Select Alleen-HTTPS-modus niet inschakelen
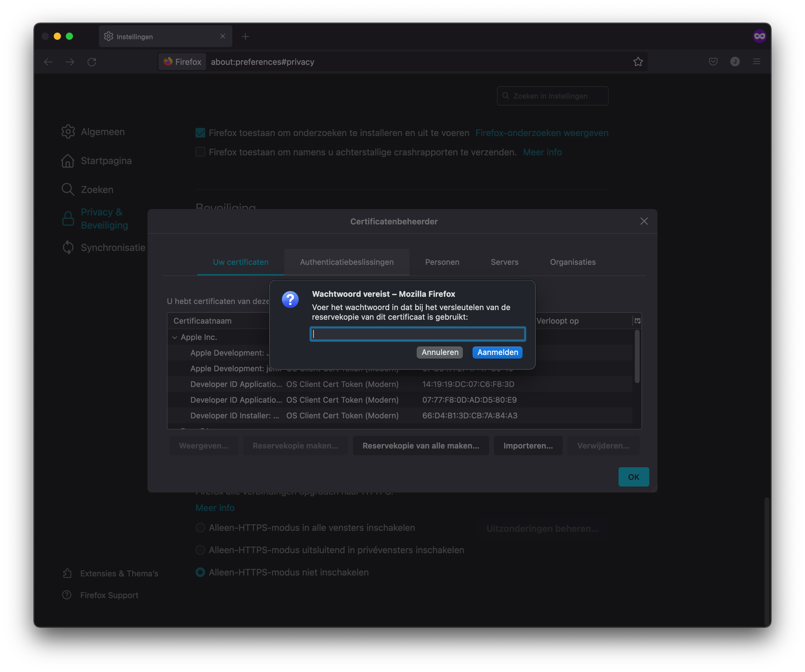The image size is (805, 672). tap(200, 572)
